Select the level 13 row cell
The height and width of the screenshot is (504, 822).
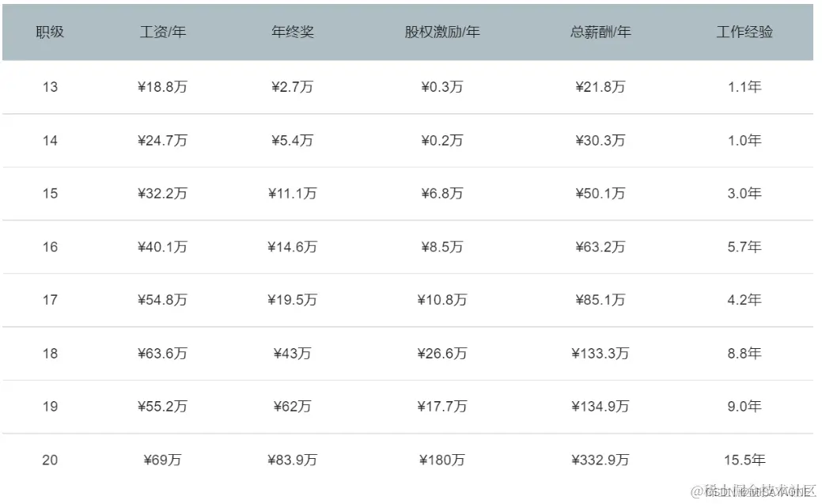pyautogui.click(x=50, y=87)
